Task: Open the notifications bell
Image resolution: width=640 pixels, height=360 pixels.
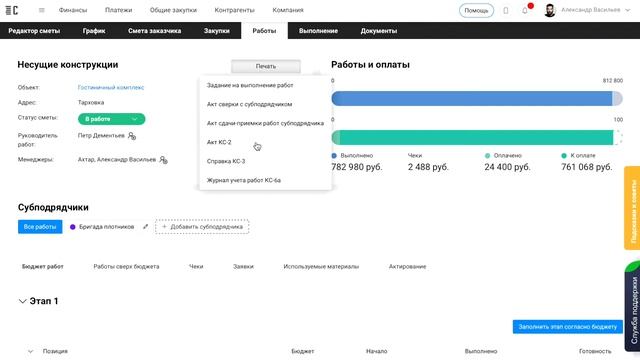Action: coord(525,11)
